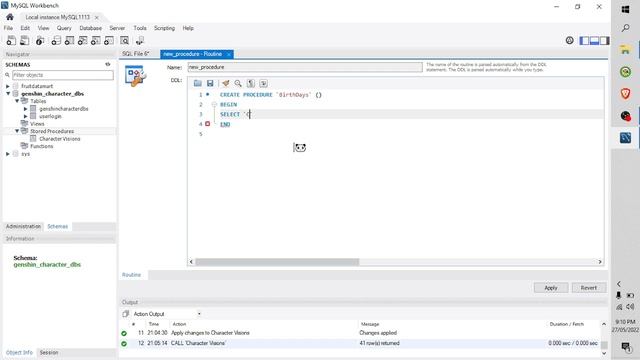Toggle the bottom output panel visibility
Viewport: 640px width, 360px height.
[594, 40]
